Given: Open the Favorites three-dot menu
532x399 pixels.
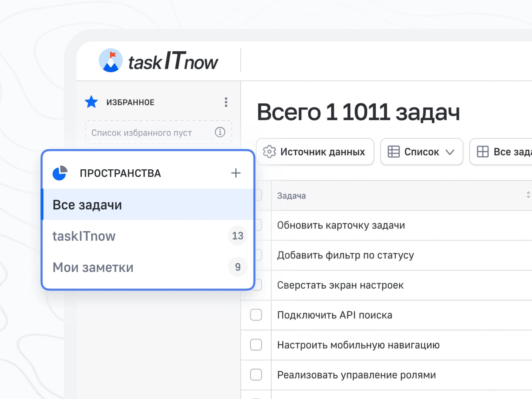Looking at the screenshot, I should point(226,102).
